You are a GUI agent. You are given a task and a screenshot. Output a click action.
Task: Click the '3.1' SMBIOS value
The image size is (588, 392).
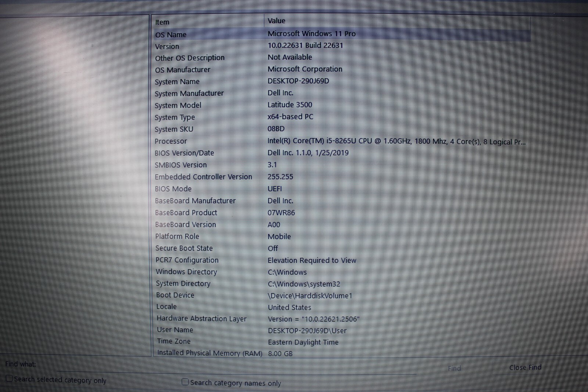(x=272, y=165)
